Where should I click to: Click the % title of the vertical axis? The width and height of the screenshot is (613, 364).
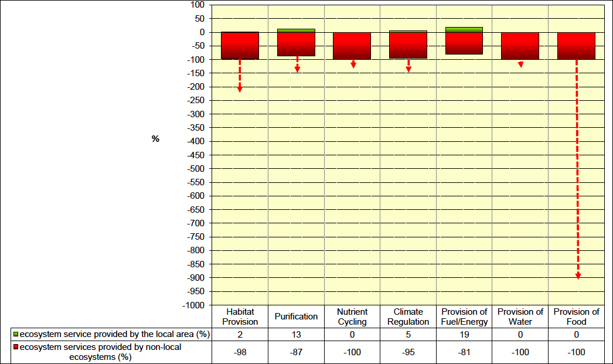155,139
